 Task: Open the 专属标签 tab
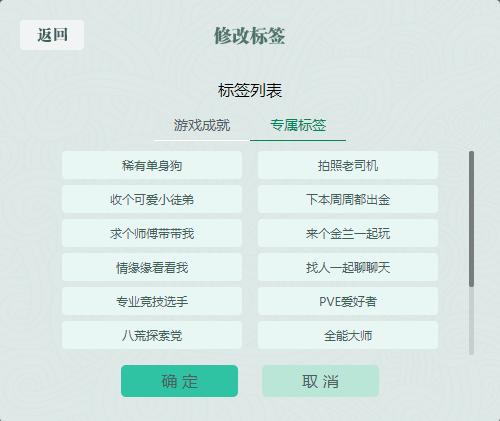coord(298,126)
